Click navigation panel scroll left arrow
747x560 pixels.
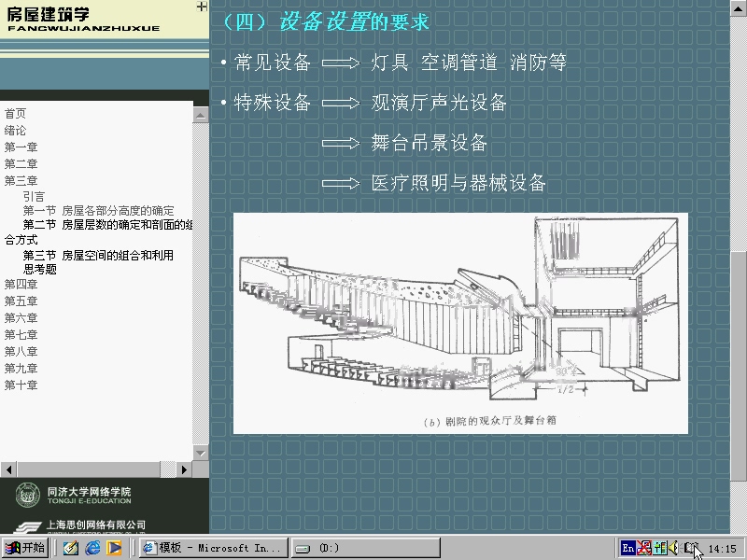click(x=8, y=469)
